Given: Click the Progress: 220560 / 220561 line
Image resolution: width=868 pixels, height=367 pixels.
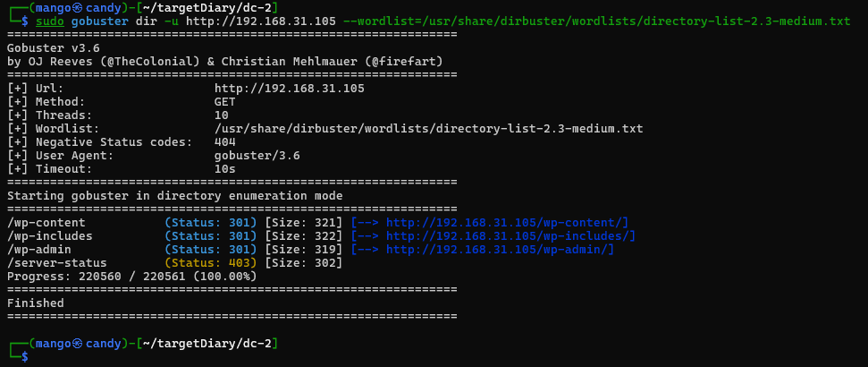Looking at the screenshot, I should pyautogui.click(x=131, y=276).
